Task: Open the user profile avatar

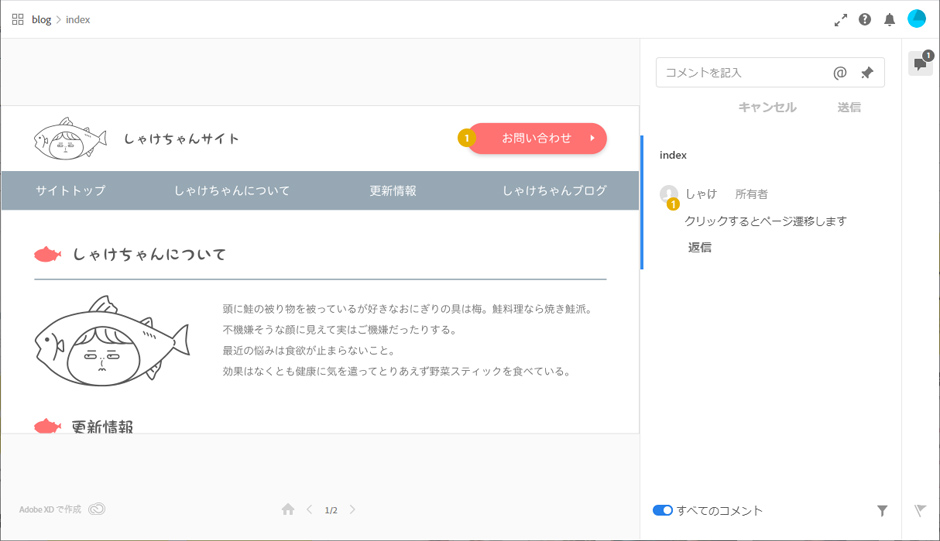Action: pyautogui.click(x=916, y=19)
